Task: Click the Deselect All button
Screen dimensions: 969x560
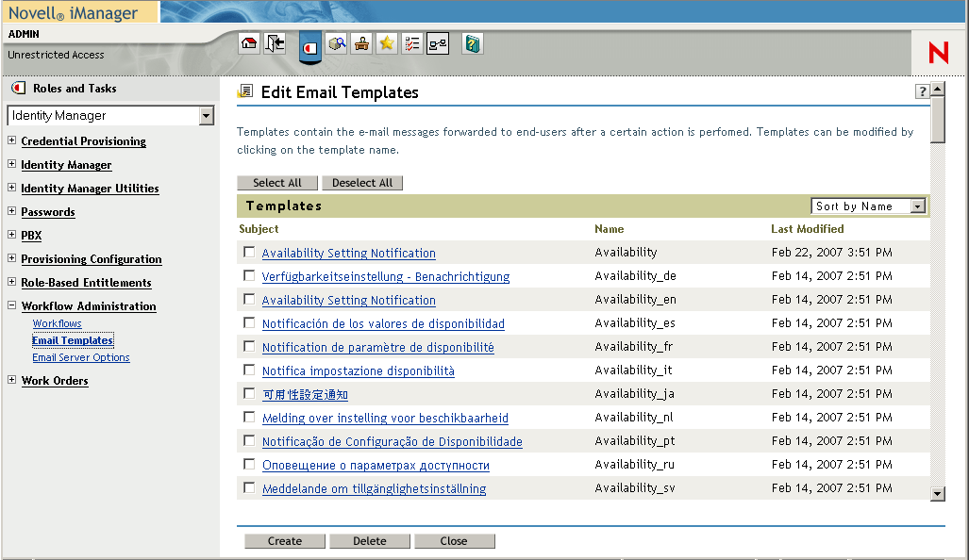Action: coord(362,183)
